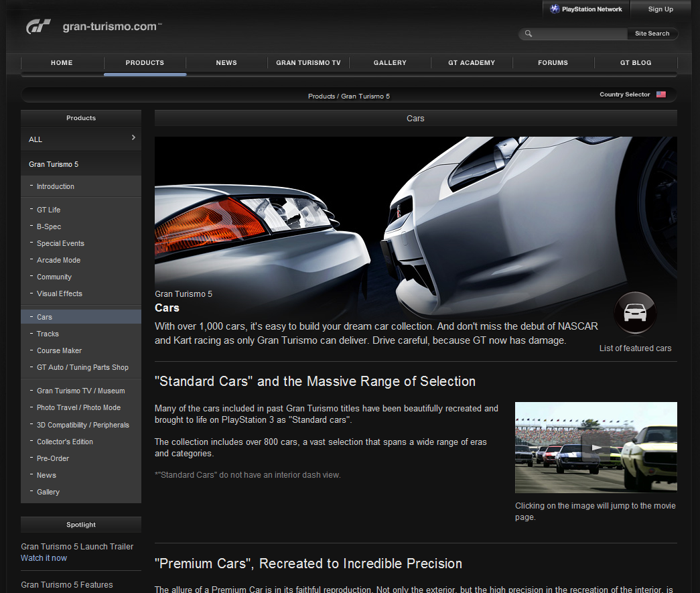Open Pre-Order in the sidebar
700x593 pixels.
coord(53,458)
